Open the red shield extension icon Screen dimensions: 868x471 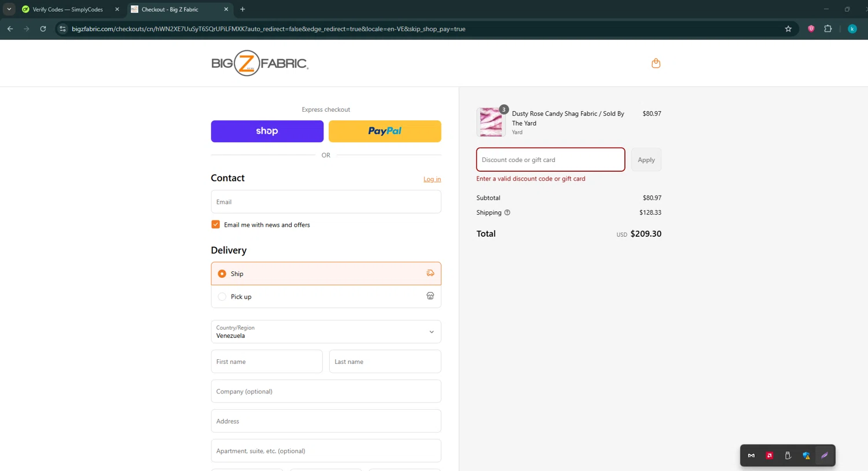tap(811, 29)
